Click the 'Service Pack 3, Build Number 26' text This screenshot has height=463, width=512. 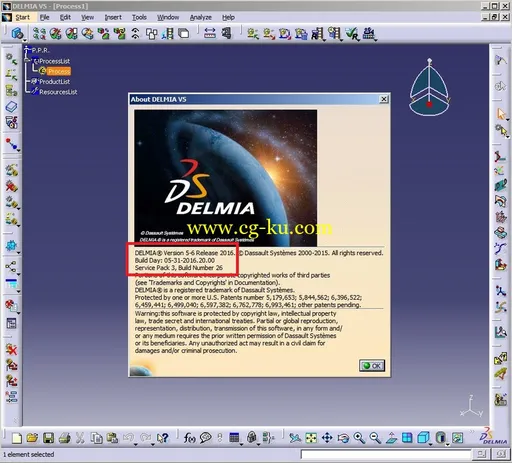(179, 268)
